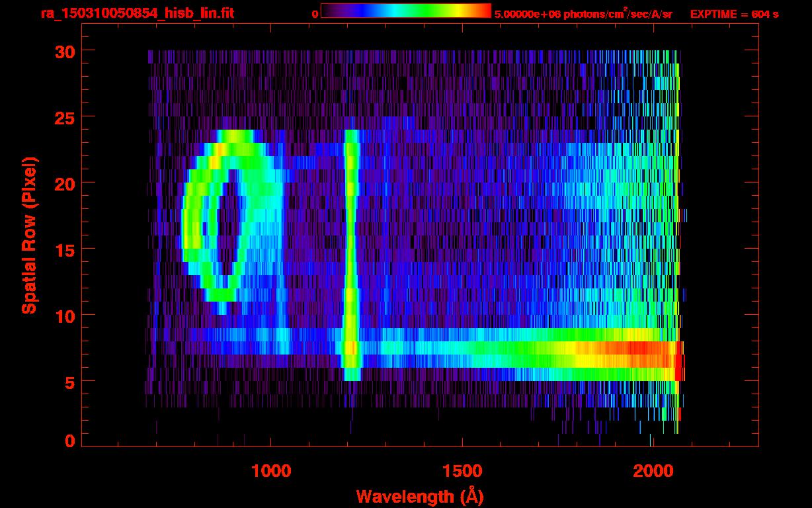Screen dimensions: 812x508
Task: Click the x-axis tick label 2000
Action: 653,470
